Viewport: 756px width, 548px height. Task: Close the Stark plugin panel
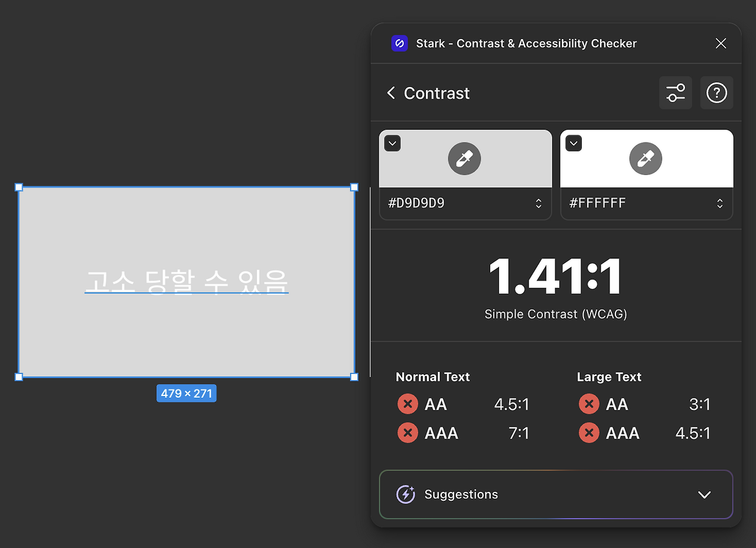[x=721, y=43]
